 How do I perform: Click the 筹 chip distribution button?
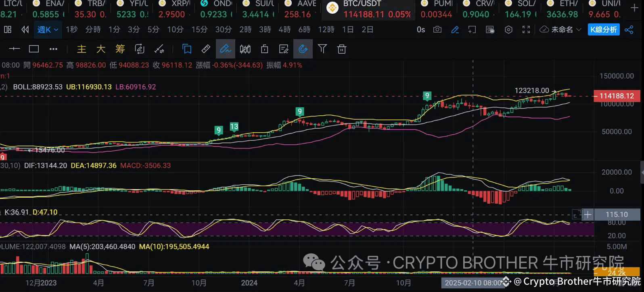120,49
